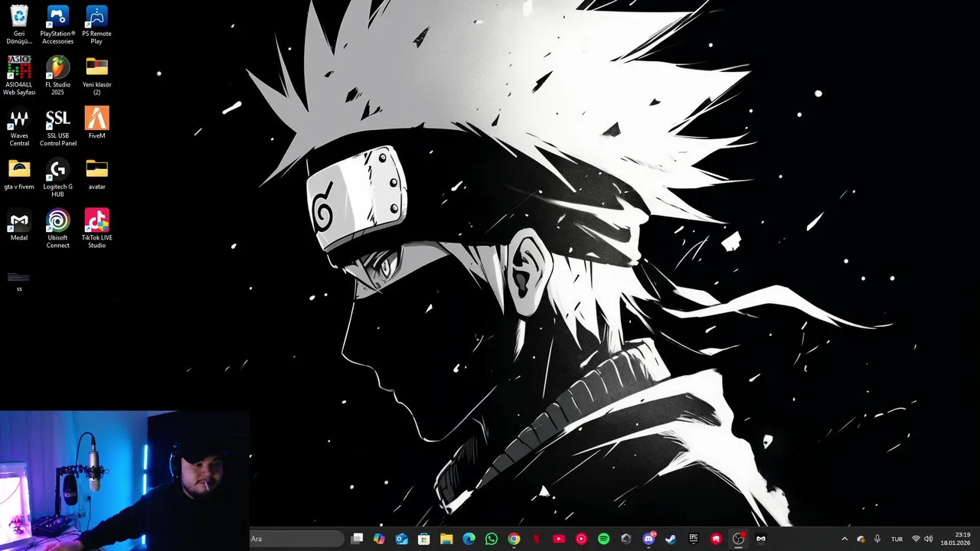The image size is (980, 551).
Task: Select Logitech G HUB desktop shortcut
Action: 57,178
